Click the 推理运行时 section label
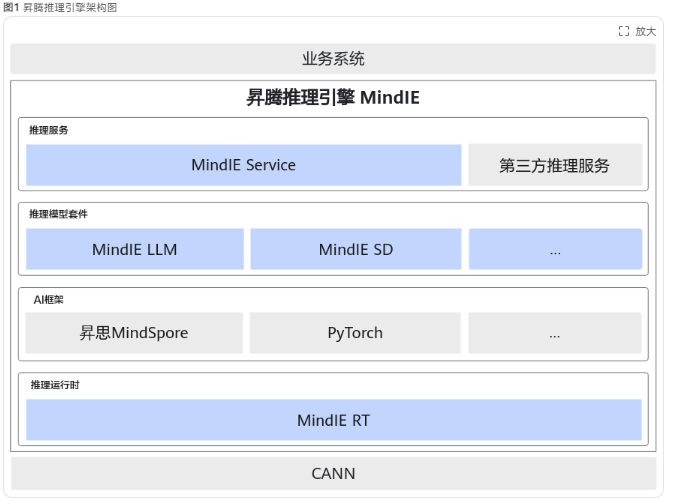The height and width of the screenshot is (504, 675). tap(55, 385)
